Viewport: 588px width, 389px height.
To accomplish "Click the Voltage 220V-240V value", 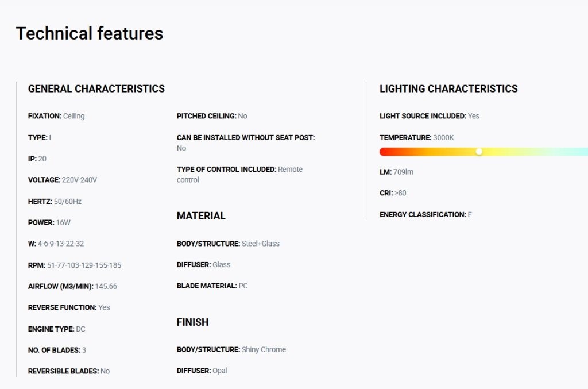I will [x=79, y=180].
